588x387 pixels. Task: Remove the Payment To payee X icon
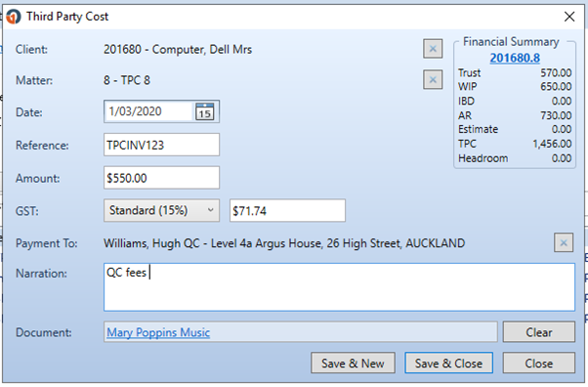[x=564, y=243]
